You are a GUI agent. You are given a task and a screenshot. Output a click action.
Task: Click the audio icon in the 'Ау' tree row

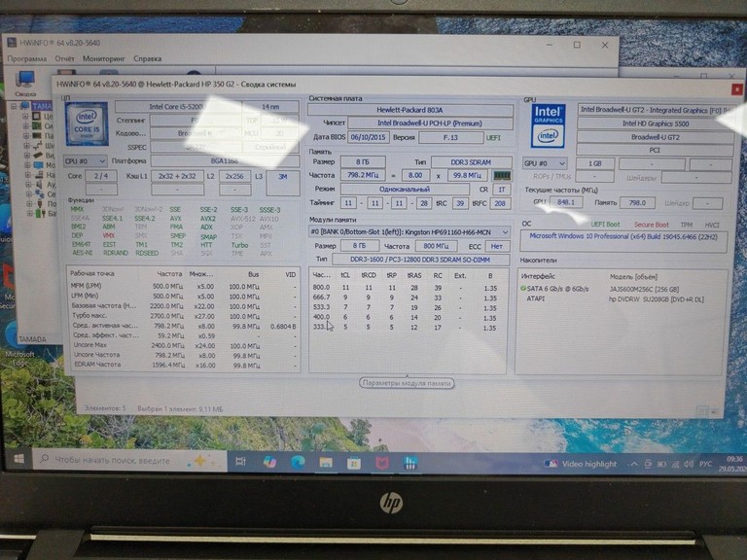click(39, 185)
